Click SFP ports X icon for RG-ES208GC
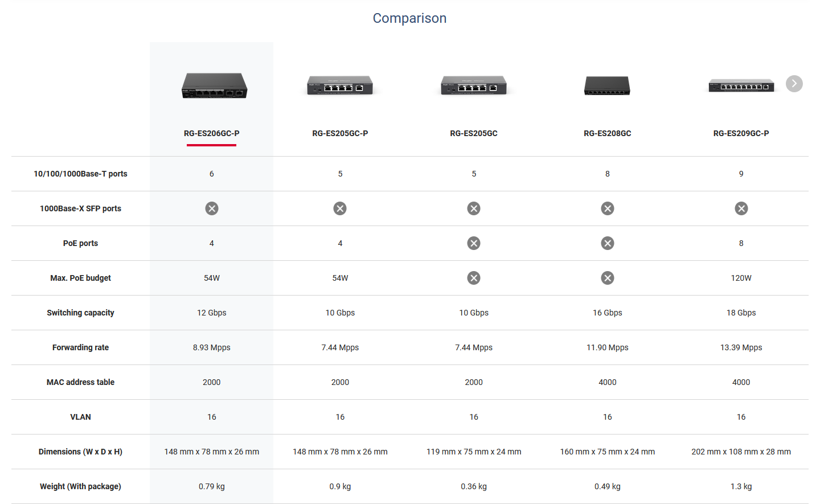Image resolution: width=820 pixels, height=504 pixels. click(608, 208)
